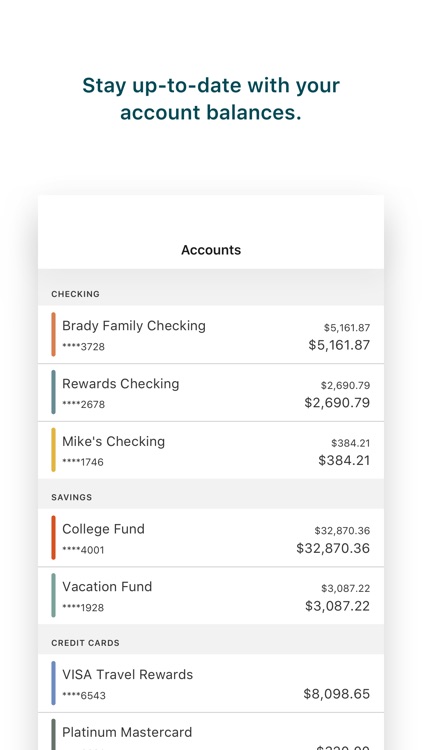
Task: Click the Accounts title header
Action: (211, 250)
